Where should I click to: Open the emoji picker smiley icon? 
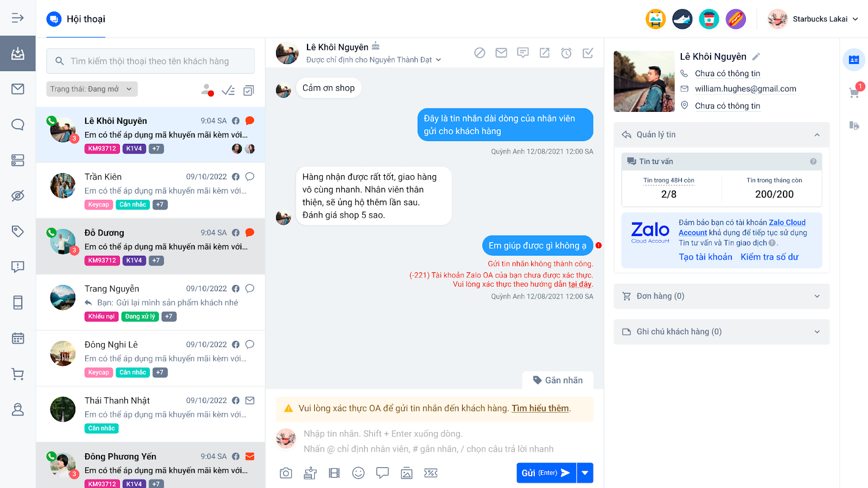(358, 473)
